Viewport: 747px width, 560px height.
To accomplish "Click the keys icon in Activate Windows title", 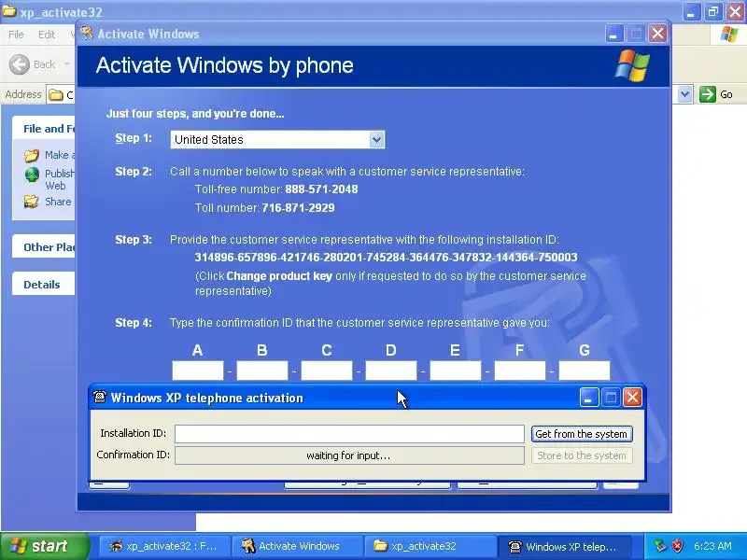I will (x=87, y=33).
